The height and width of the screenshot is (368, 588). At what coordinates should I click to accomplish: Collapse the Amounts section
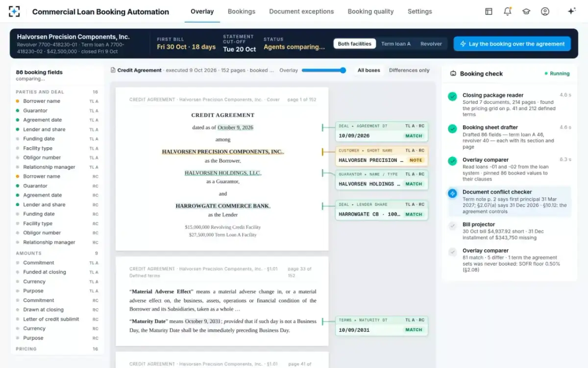click(57, 253)
